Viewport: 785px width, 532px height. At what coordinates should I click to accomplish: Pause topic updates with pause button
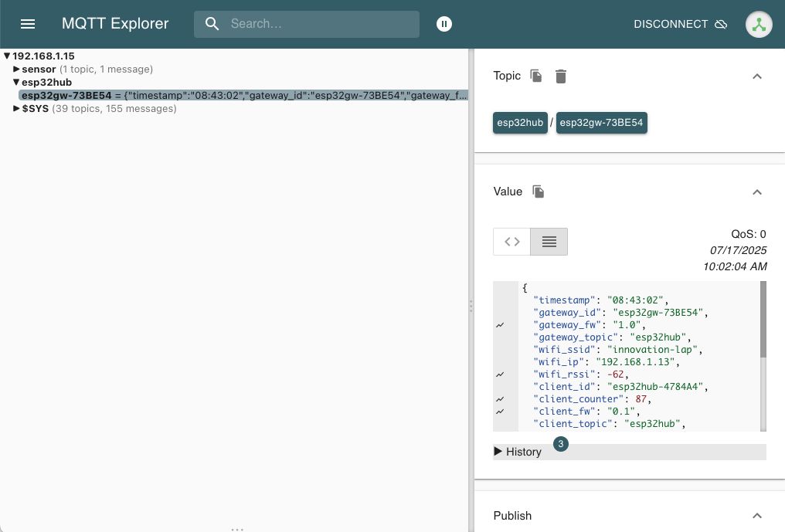click(x=444, y=24)
